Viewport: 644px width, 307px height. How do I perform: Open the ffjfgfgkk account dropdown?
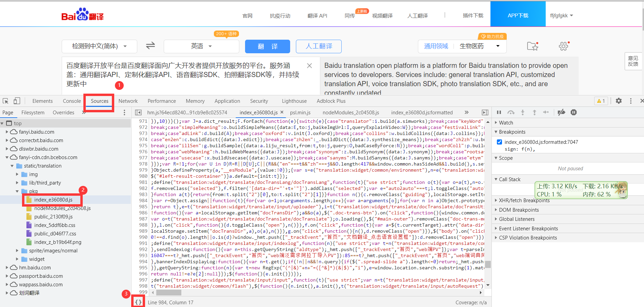point(561,16)
